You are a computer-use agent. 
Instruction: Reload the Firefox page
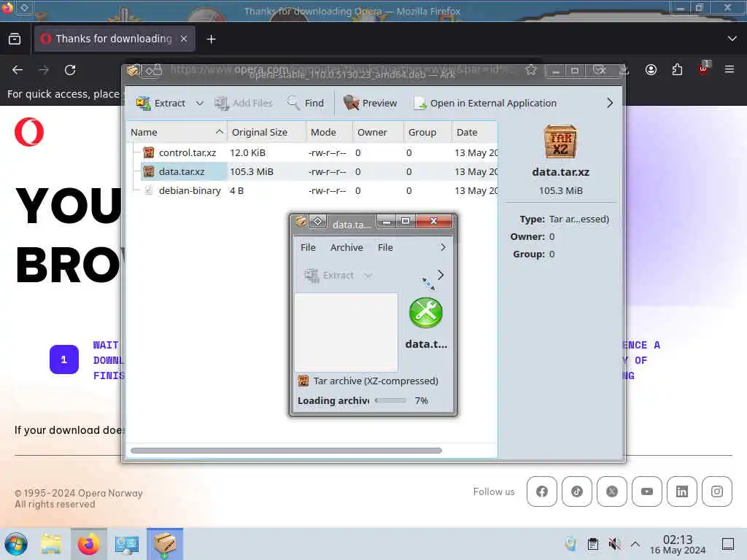[x=70, y=70]
